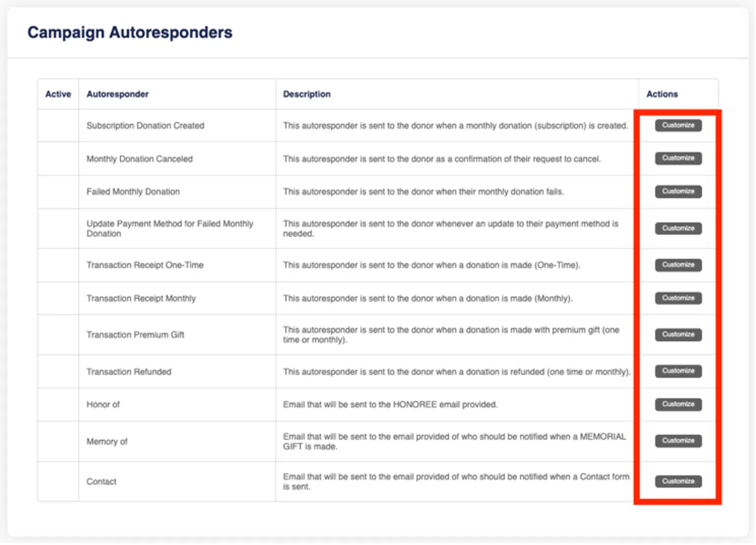Customize the Memory of autoresponder
The height and width of the screenshot is (545, 756).
[x=678, y=441]
